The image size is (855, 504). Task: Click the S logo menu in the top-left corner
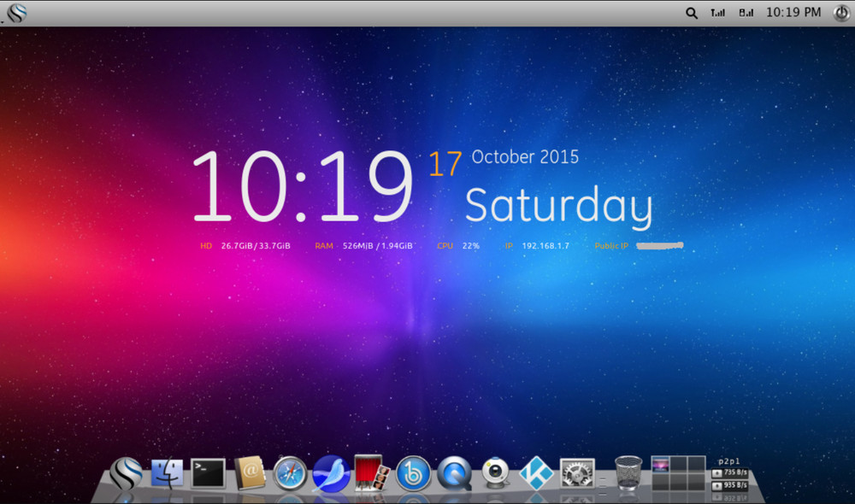[x=15, y=12]
